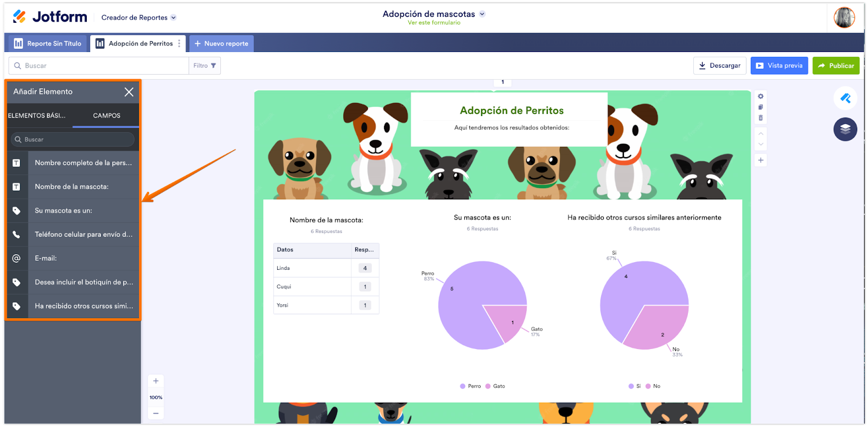This screenshot has height=427, width=868.
Task: Click the response count 4 for Linda
Action: [365, 268]
